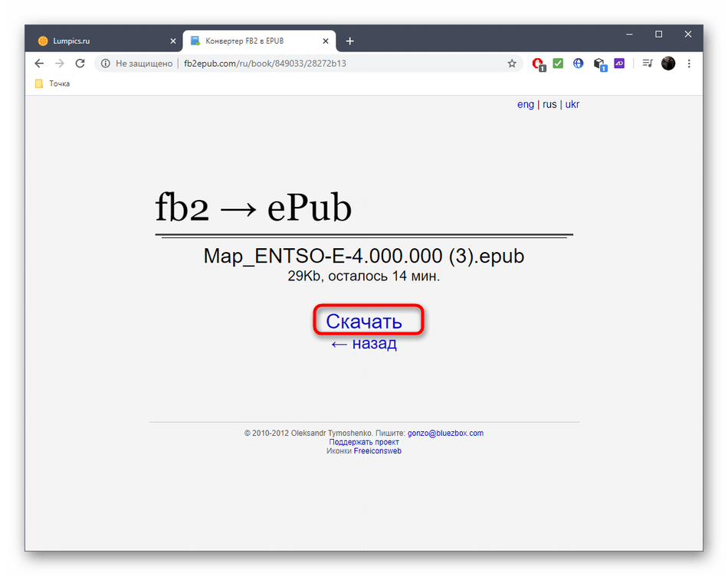Open the Freeiconsweb link
The image size is (728, 576).
[x=378, y=450]
